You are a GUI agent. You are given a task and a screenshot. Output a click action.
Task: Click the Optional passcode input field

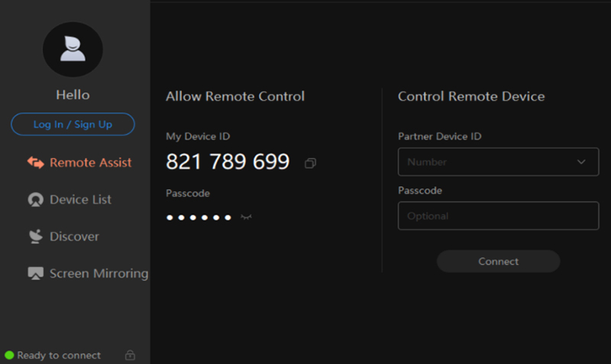(x=498, y=216)
